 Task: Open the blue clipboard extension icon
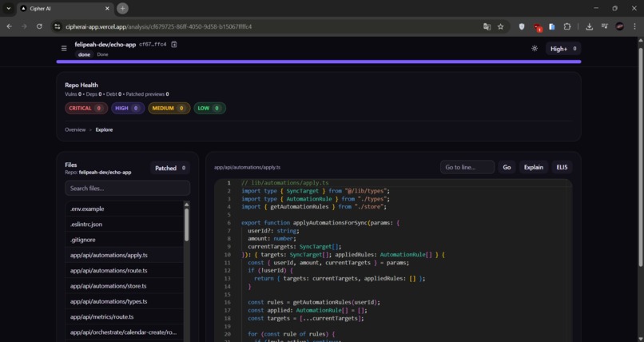pyautogui.click(x=552, y=26)
